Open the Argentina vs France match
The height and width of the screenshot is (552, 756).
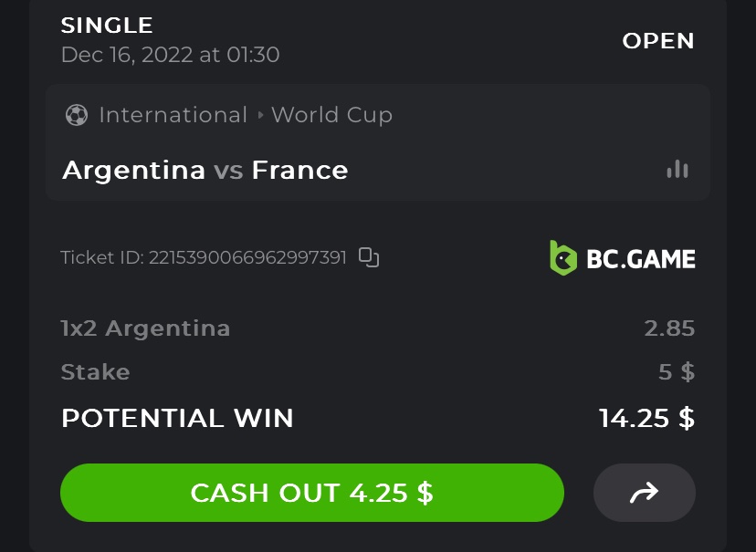[205, 171]
